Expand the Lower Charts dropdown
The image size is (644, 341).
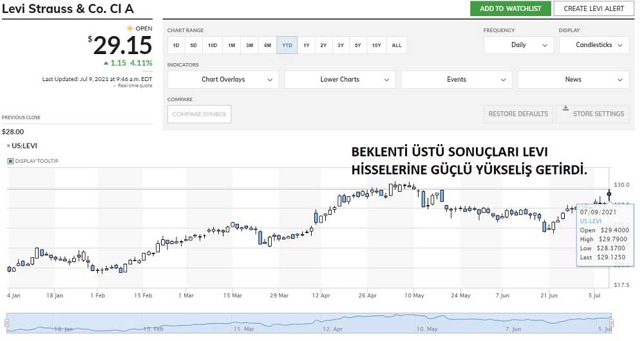tap(339, 80)
